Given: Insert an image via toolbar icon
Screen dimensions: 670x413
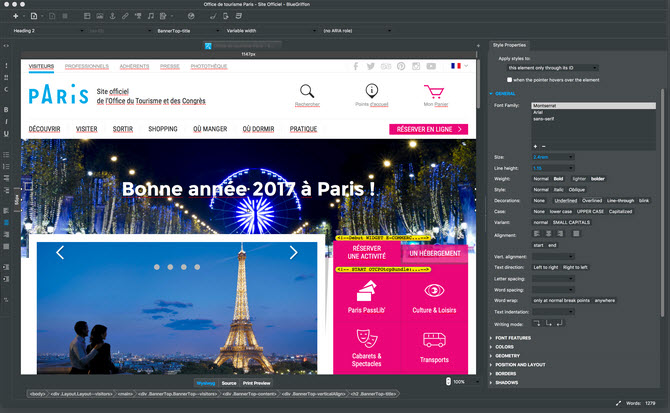Looking at the screenshot, I should pyautogui.click(x=100, y=16).
